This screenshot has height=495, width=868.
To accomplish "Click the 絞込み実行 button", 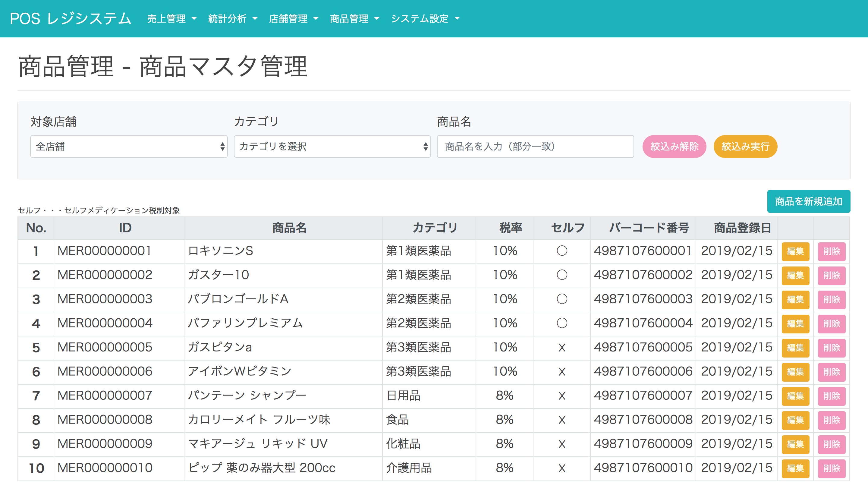I will pos(745,147).
